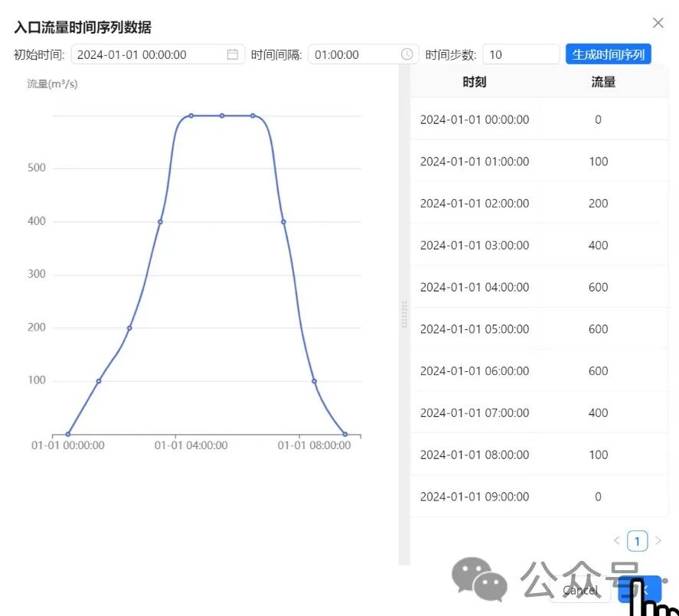This screenshot has width=679, height=616.
Task: Click chart start point at 00:00
Action: 68,434
